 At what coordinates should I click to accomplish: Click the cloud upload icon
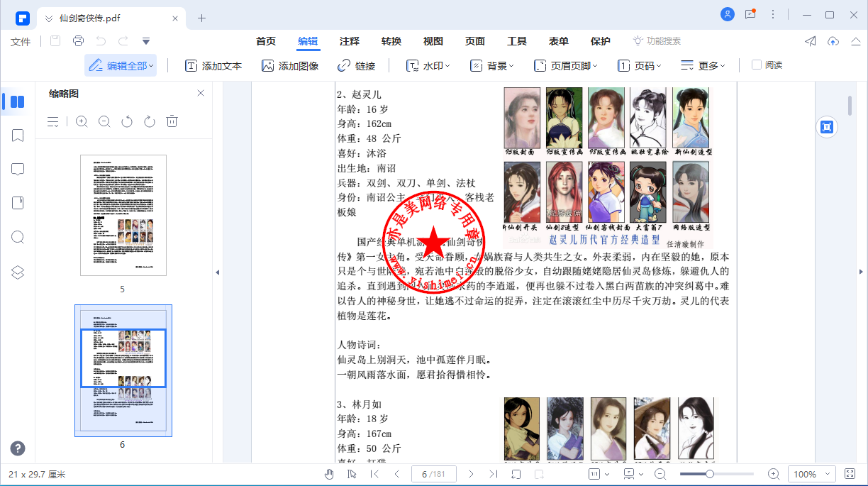[833, 41]
